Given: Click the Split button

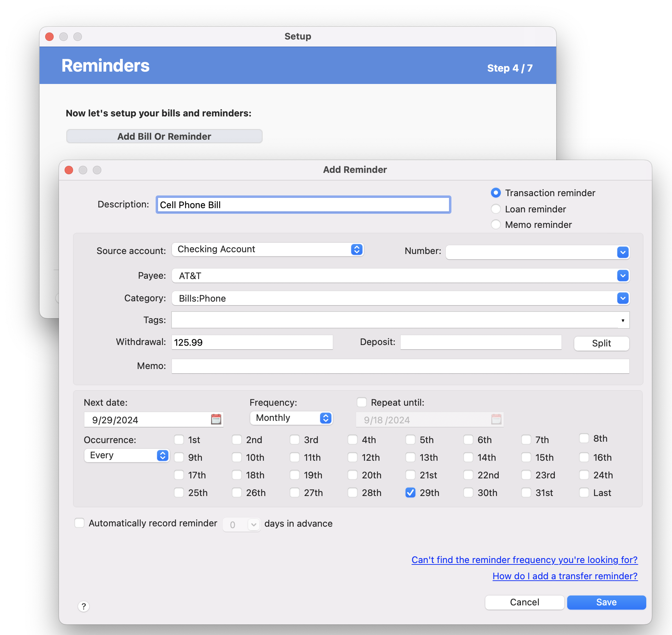Looking at the screenshot, I should (x=601, y=343).
